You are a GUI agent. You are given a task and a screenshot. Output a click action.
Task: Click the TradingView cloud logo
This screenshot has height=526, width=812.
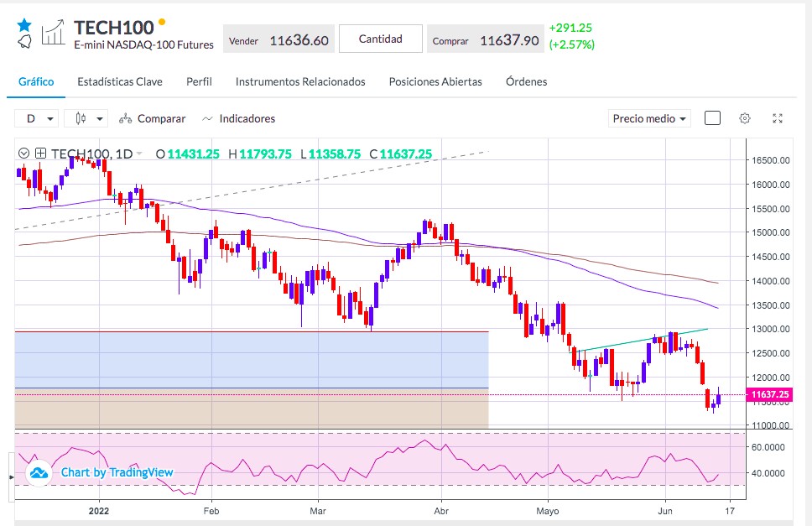tap(39, 472)
